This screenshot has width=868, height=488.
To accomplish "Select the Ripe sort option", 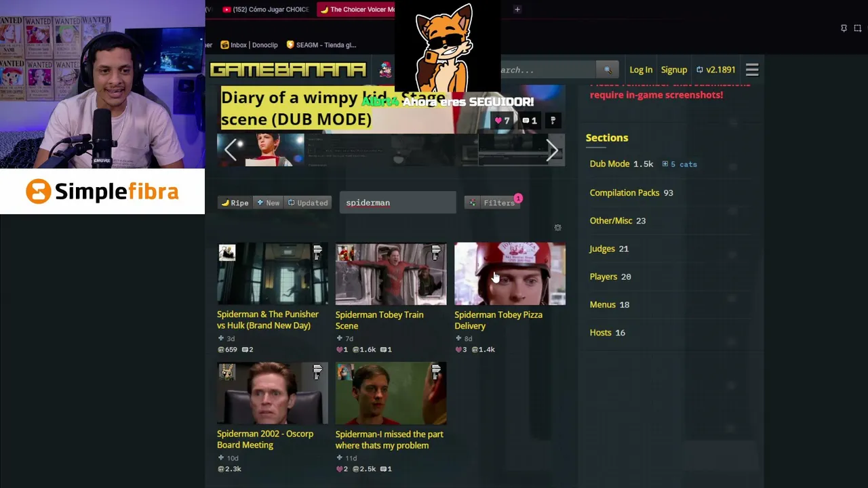I will pos(235,203).
